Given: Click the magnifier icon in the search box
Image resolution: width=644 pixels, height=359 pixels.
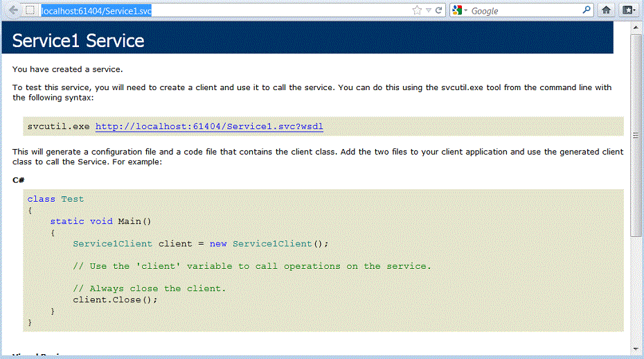Looking at the screenshot, I should 587,10.
